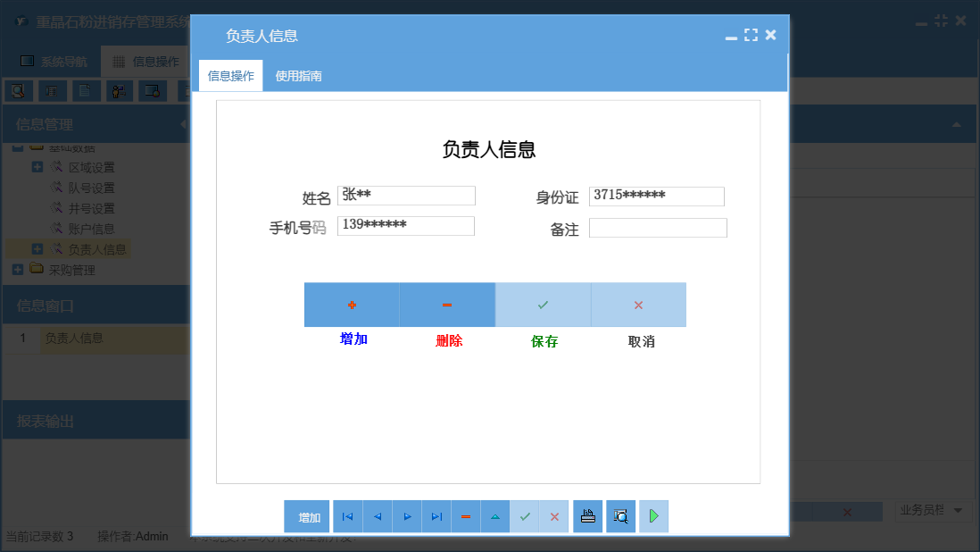
Task: Click the edit triangle icon in navigator
Action: pos(495,516)
